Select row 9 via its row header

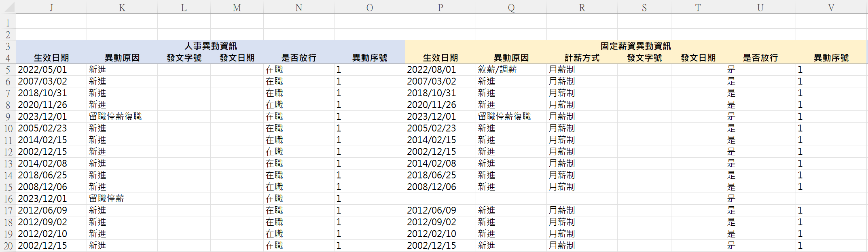click(8, 117)
